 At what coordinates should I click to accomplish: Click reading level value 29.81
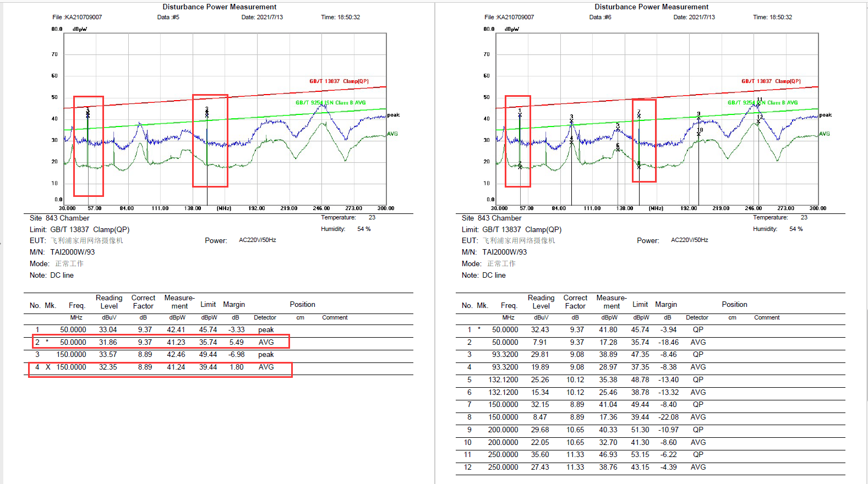pos(540,355)
